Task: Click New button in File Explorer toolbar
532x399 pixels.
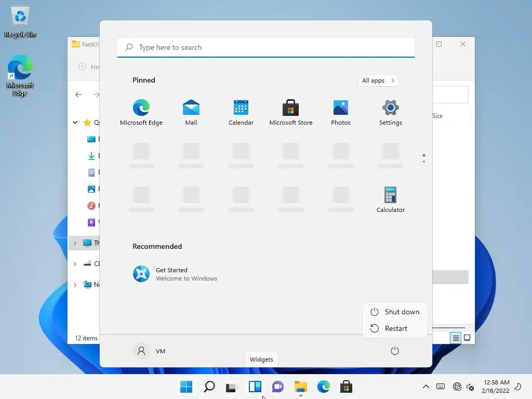Action: click(88, 66)
